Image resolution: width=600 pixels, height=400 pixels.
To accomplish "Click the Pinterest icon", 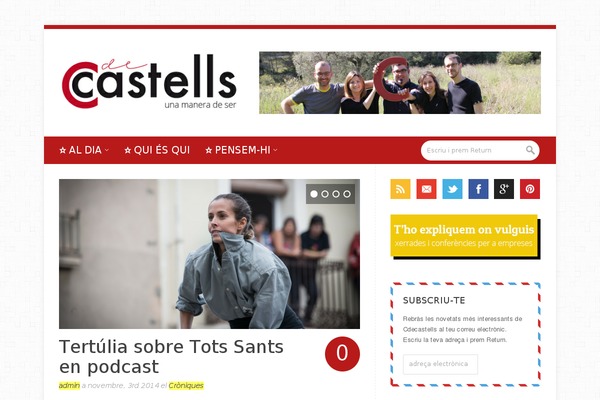I will [530, 189].
